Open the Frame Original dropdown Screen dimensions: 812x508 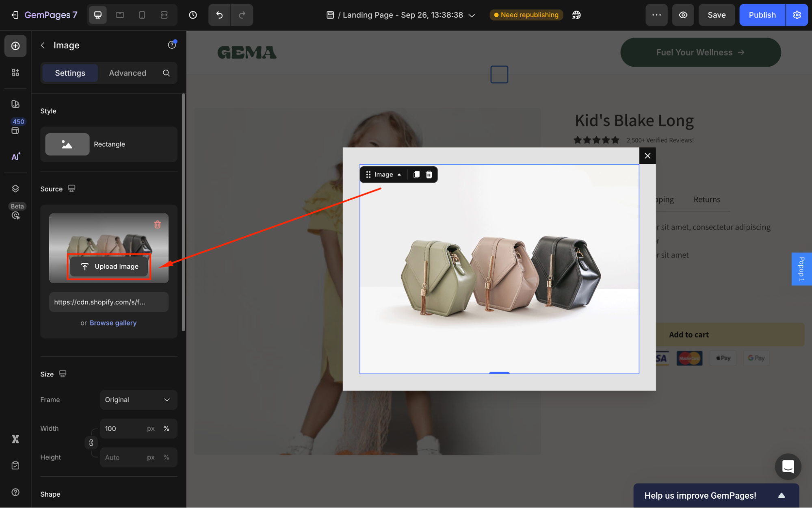[x=138, y=399]
